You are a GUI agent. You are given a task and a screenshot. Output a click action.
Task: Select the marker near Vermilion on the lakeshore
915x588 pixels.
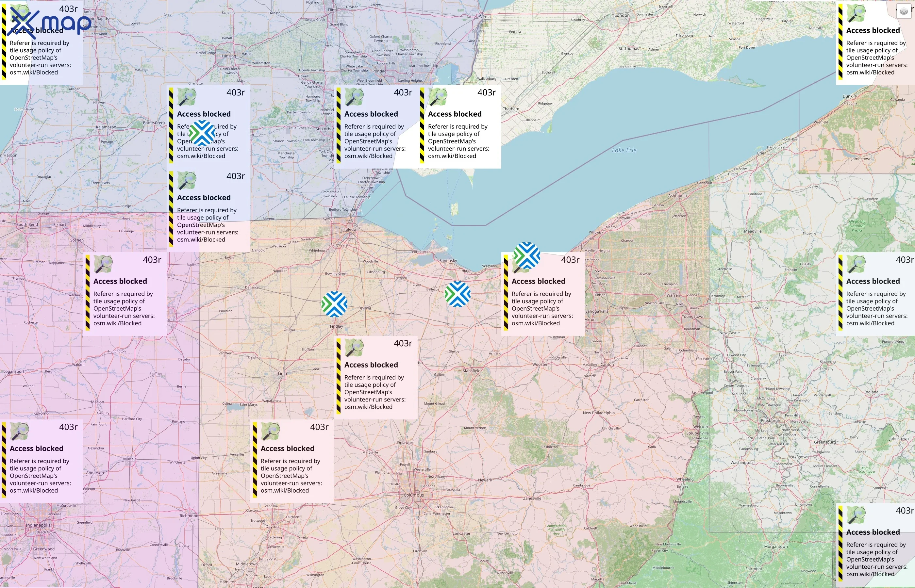pyautogui.click(x=527, y=255)
